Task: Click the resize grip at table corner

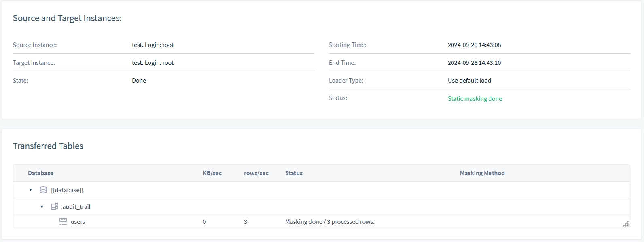Action: [x=626, y=224]
